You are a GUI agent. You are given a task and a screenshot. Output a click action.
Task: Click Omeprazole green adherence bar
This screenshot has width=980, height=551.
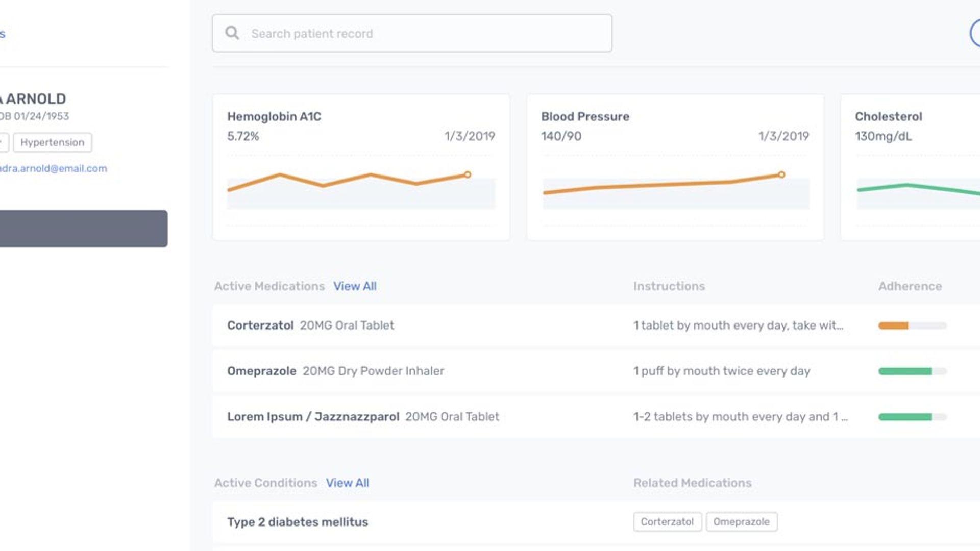[x=905, y=371]
